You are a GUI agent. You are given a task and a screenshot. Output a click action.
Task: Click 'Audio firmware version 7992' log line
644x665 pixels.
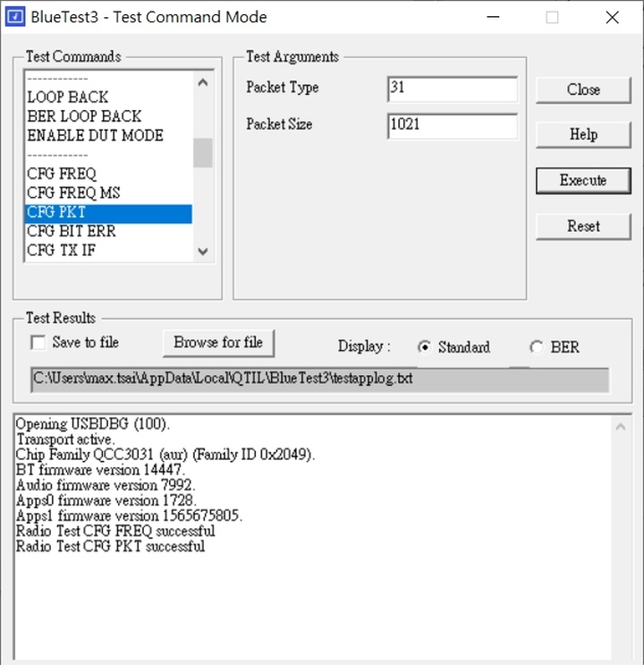pyautogui.click(x=106, y=485)
